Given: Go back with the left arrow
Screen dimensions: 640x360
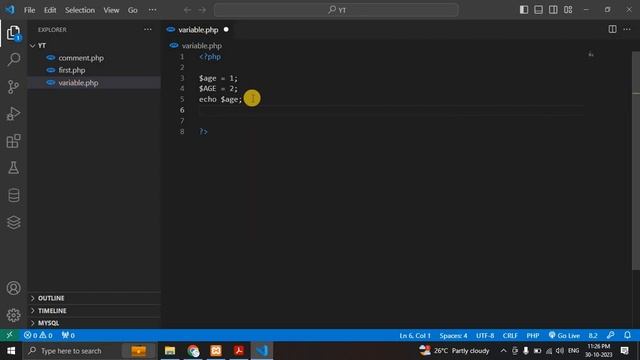Looking at the screenshot, I should coord(187,10).
